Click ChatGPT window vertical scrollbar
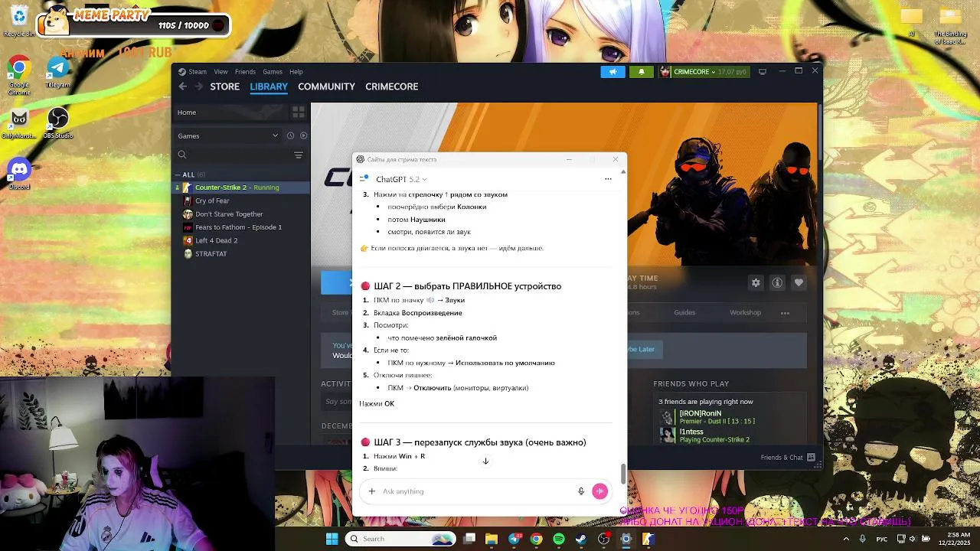The image size is (980, 551). [623, 474]
